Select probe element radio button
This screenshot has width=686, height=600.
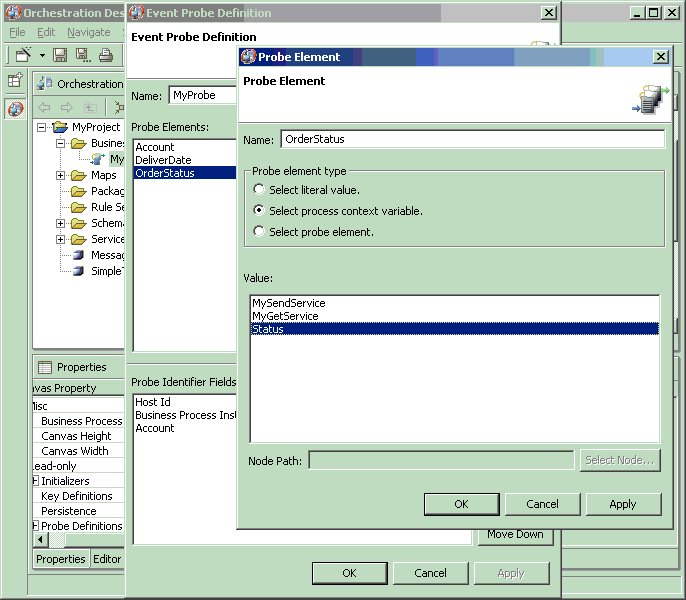pos(259,231)
